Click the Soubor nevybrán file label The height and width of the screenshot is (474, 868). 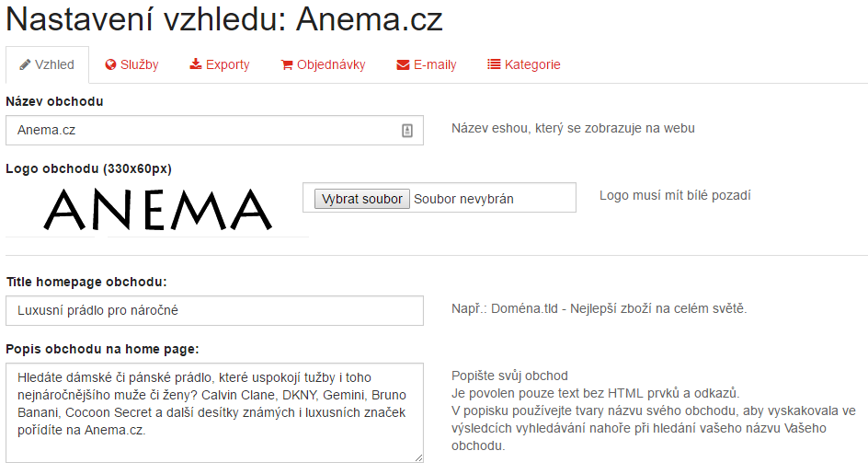click(x=464, y=199)
